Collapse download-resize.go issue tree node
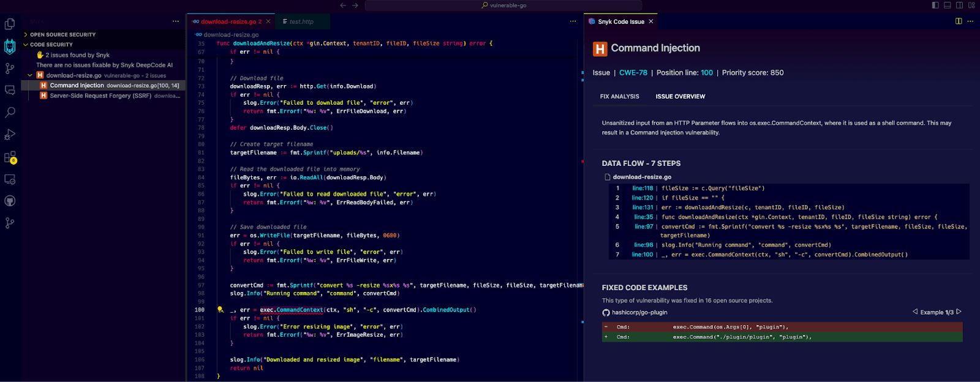 coord(30,75)
